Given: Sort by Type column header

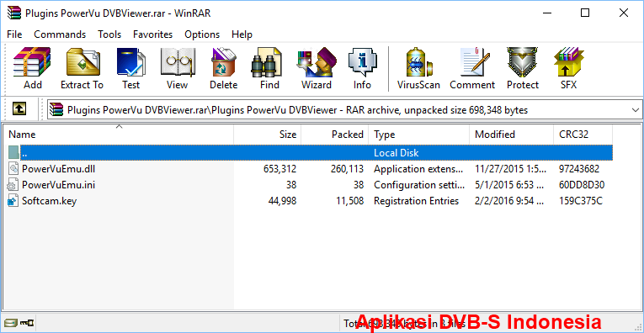Looking at the screenshot, I should coord(419,135).
